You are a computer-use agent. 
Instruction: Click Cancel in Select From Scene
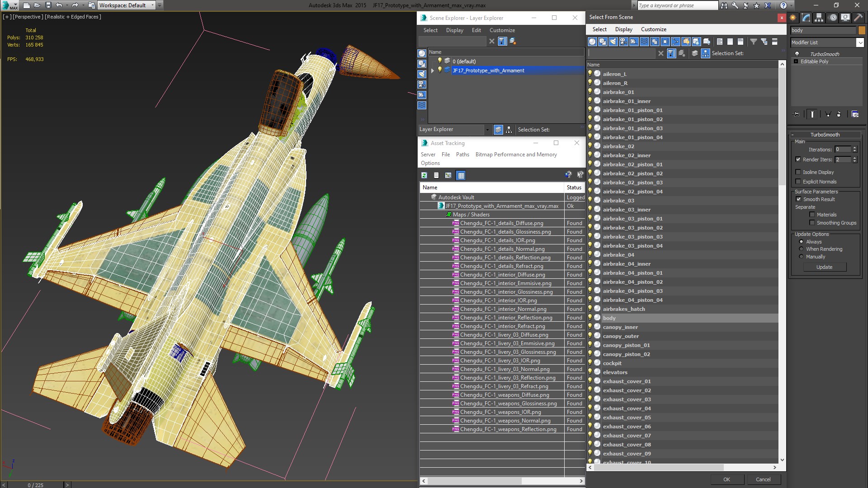click(763, 479)
